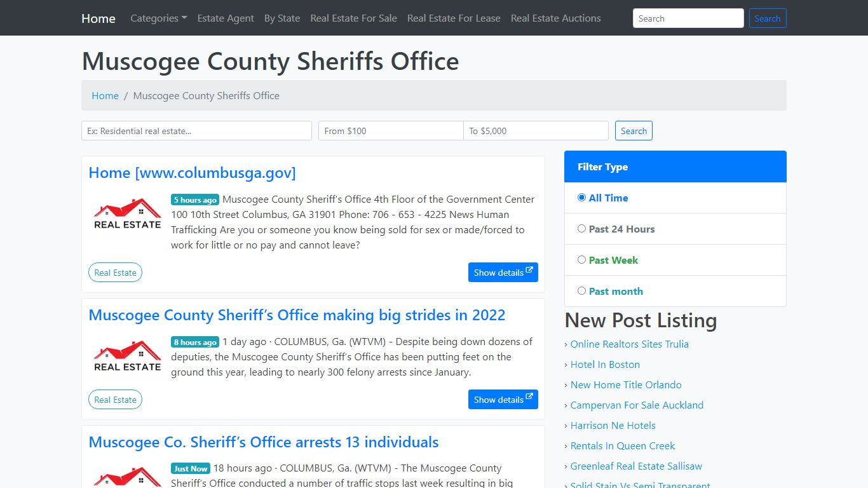Screen dimensions: 868x488
Task: Go to the By State page
Action: pos(282,18)
